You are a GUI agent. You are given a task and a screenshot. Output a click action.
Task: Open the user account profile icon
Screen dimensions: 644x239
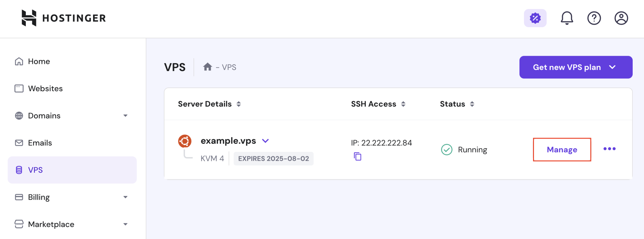(x=621, y=18)
